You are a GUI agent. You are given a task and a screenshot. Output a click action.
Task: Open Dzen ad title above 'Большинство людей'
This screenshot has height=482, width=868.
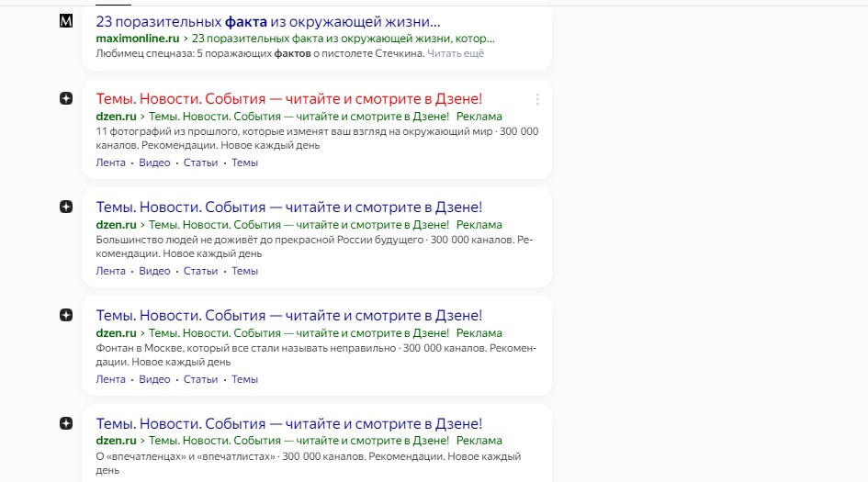point(289,207)
